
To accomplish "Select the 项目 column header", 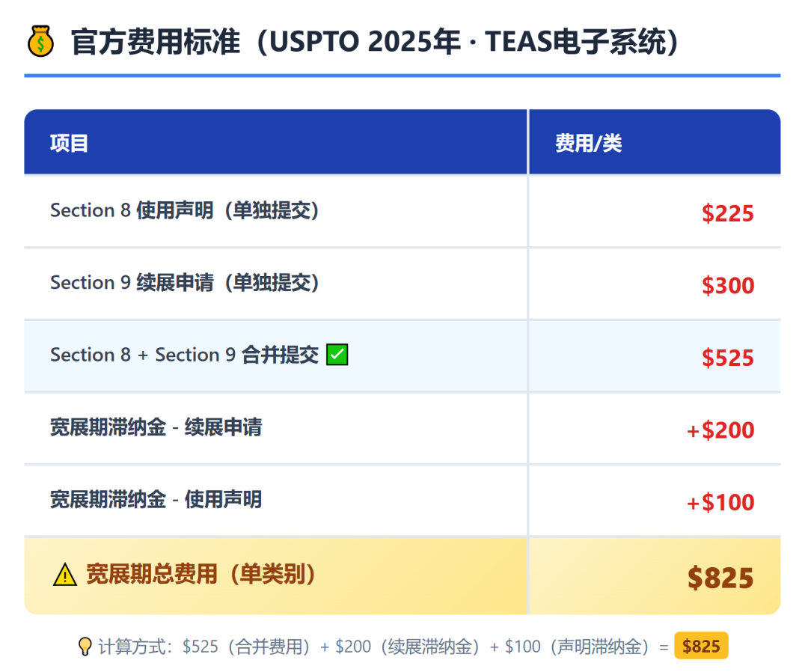I will pos(69,143).
